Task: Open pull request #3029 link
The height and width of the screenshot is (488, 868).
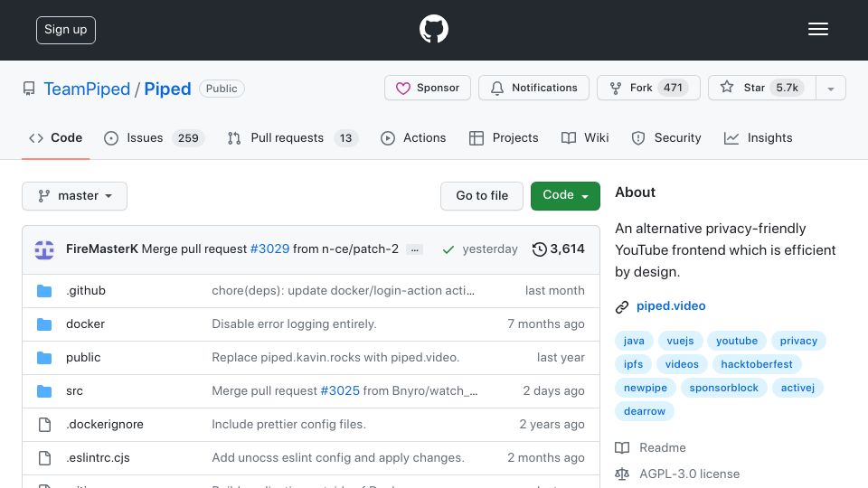Action: pyautogui.click(x=269, y=249)
